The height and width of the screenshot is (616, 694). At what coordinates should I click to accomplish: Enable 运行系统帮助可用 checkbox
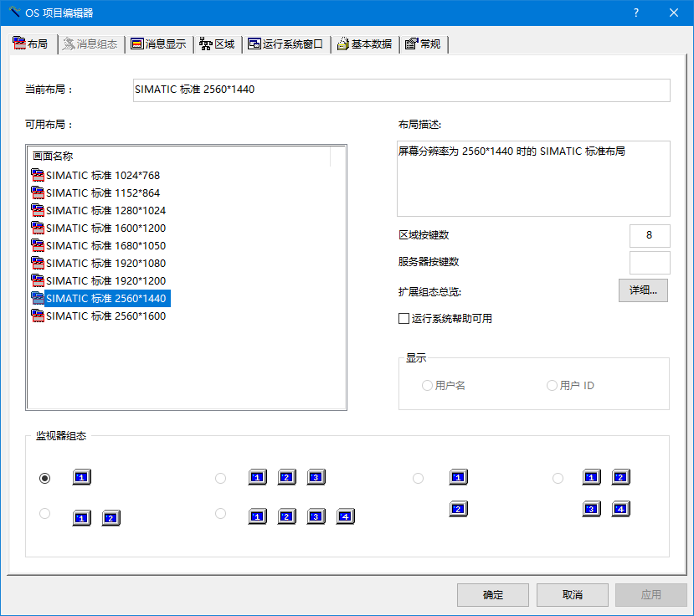click(x=404, y=319)
